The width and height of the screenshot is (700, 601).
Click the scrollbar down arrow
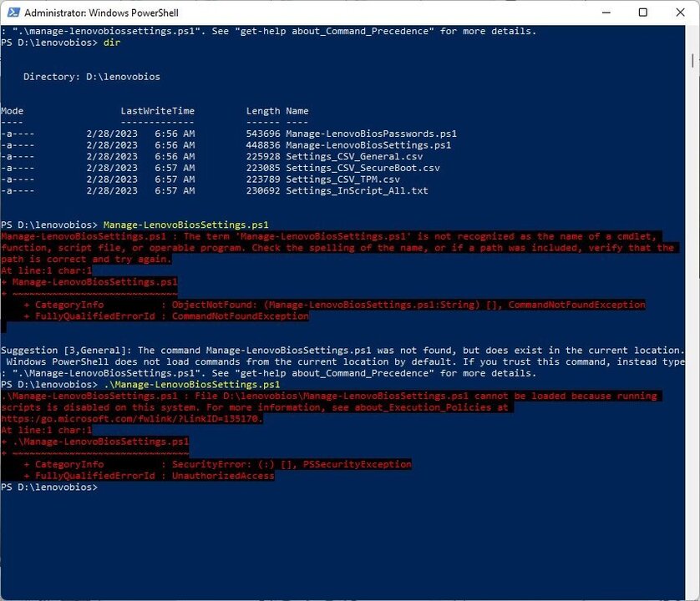coord(692,593)
